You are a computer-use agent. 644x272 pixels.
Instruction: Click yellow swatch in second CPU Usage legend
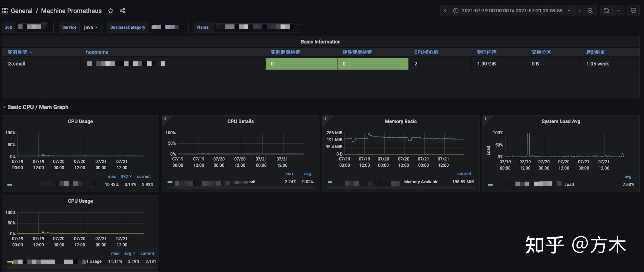click(10, 262)
